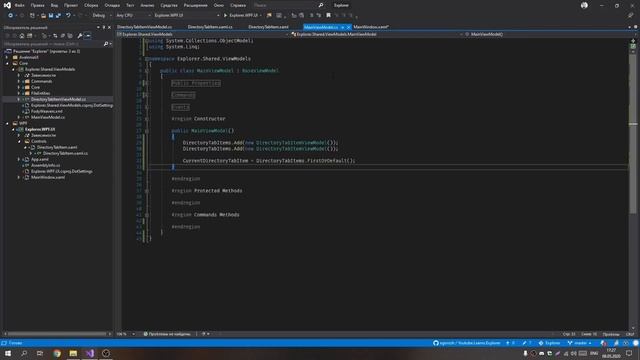Select App.xaml in Solution Explorer

pyautogui.click(x=40, y=159)
